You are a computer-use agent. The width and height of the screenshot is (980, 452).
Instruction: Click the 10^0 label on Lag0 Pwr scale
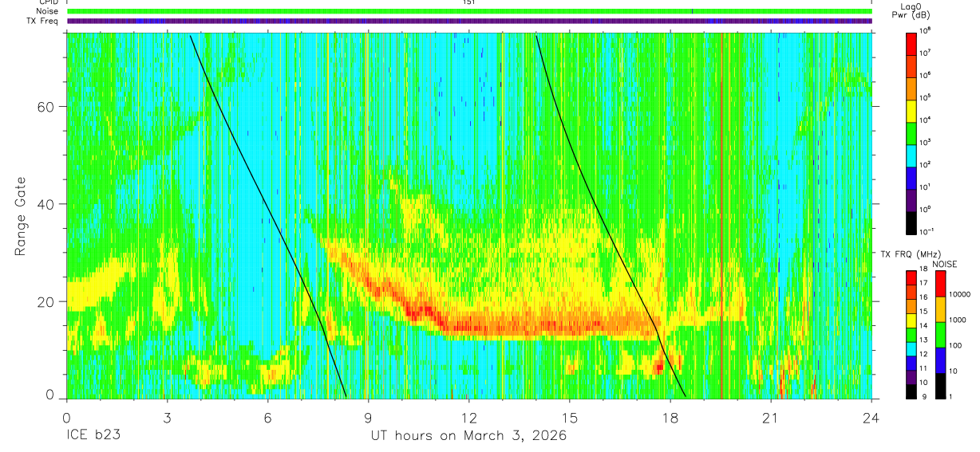(x=926, y=209)
